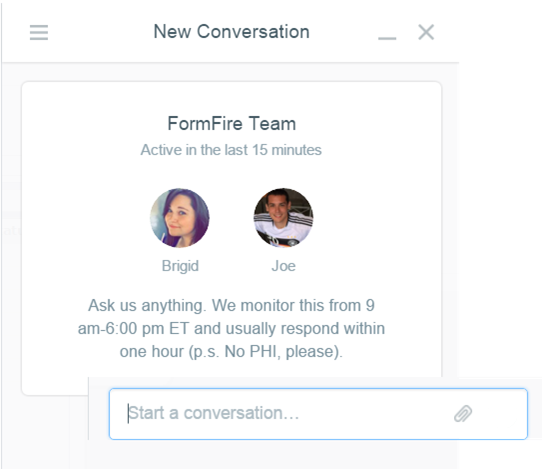Attach a file using the paperclip icon
Screen dimensions: 542x469
[x=463, y=414]
